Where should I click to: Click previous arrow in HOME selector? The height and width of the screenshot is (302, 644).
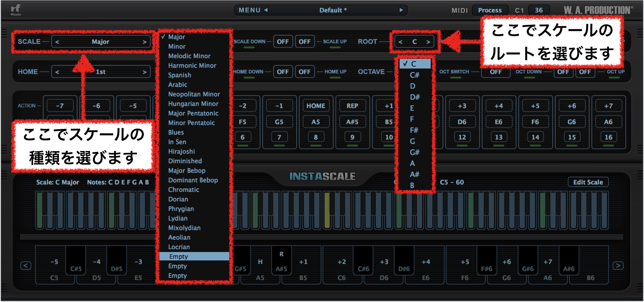coord(57,72)
